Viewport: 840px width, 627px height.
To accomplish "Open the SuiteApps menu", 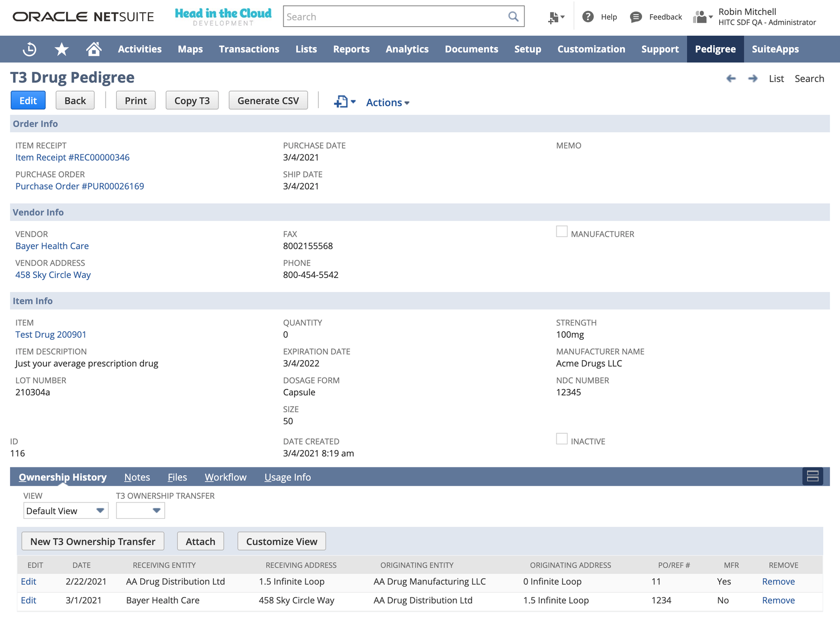I will point(775,49).
